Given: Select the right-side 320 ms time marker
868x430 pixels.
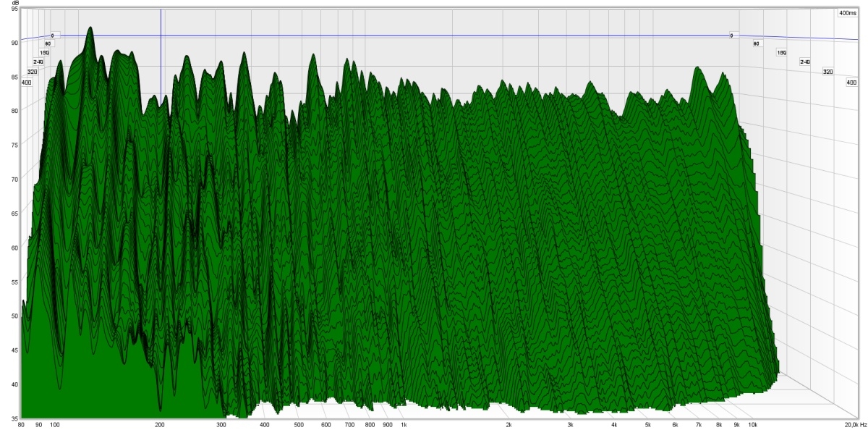Looking at the screenshot, I should [827, 72].
